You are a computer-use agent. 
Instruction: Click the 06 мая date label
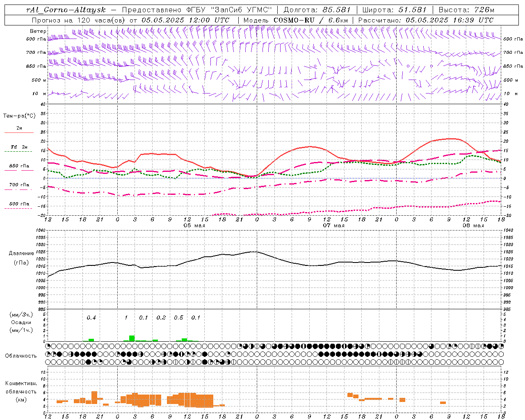point(194,226)
